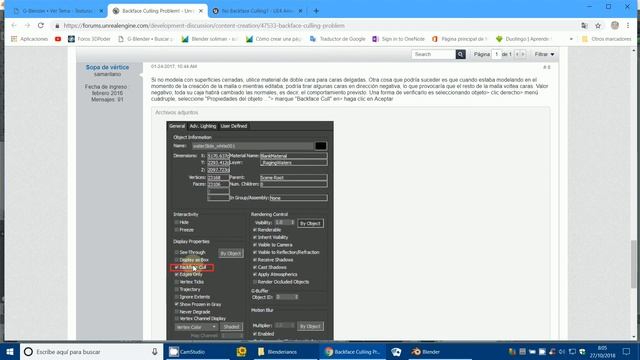The height and width of the screenshot is (360, 640).
Task: Close the No Backface Culling tab
Action: coord(300,11)
